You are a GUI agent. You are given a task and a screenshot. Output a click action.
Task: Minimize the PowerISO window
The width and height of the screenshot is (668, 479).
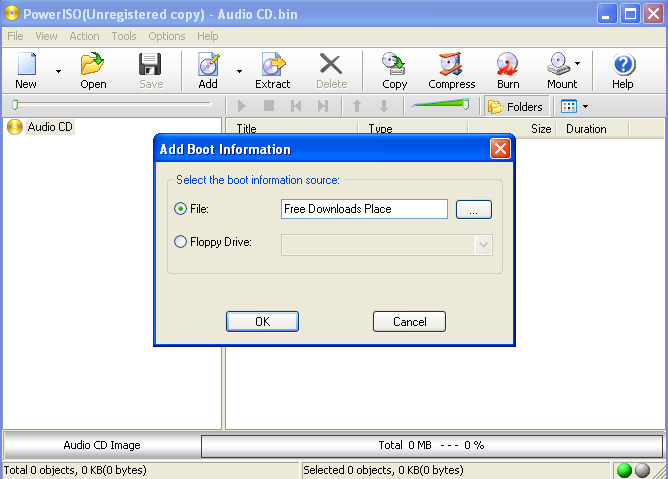[x=607, y=14]
